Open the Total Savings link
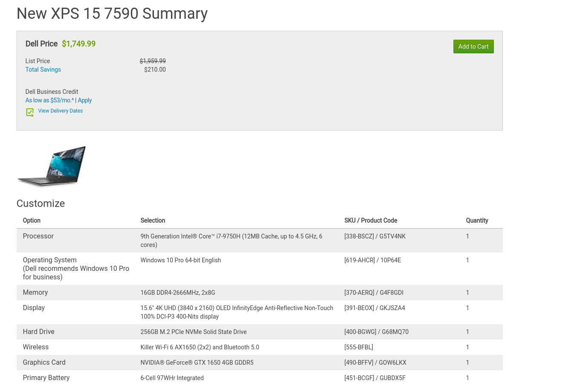 pyautogui.click(x=43, y=70)
